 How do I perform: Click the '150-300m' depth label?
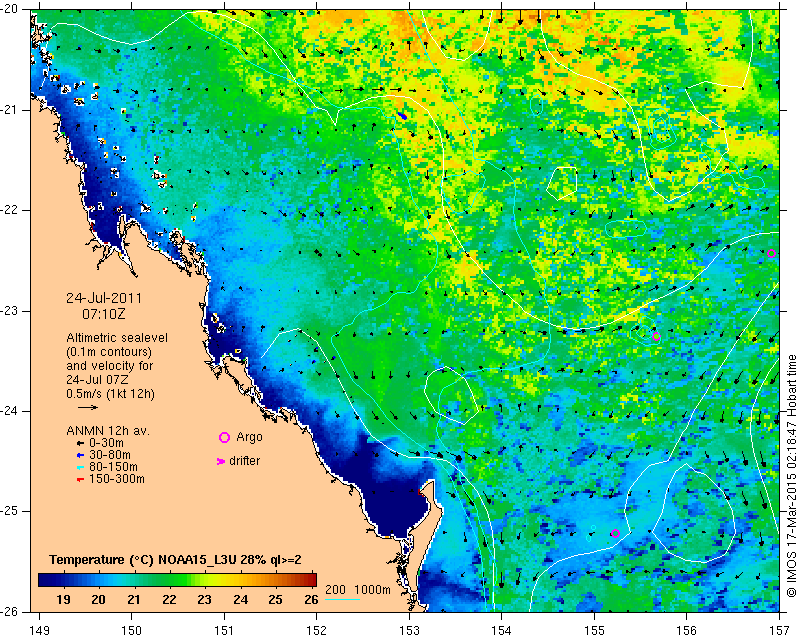pos(117,480)
